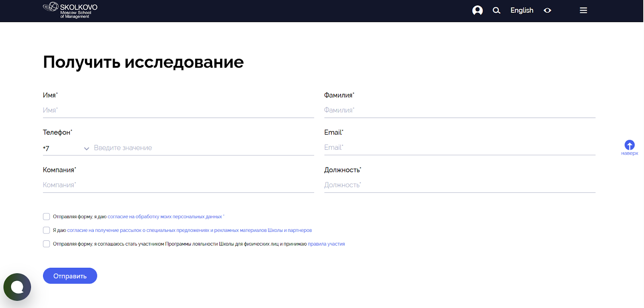This screenshot has width=644, height=308.
Task: Enable the newsletter mailing consent checkbox
Action: [x=46, y=230]
